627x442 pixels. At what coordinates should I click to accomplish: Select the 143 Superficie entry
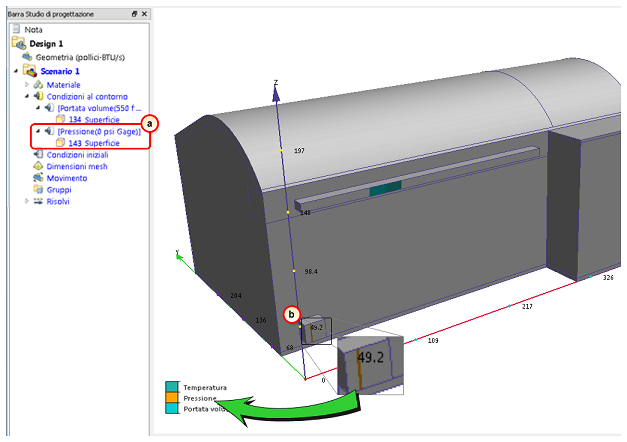94,143
